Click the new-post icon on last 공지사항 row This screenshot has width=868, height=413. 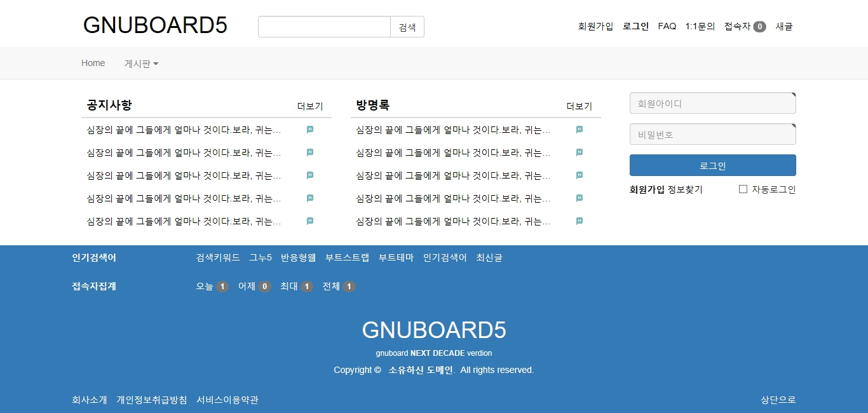(310, 221)
